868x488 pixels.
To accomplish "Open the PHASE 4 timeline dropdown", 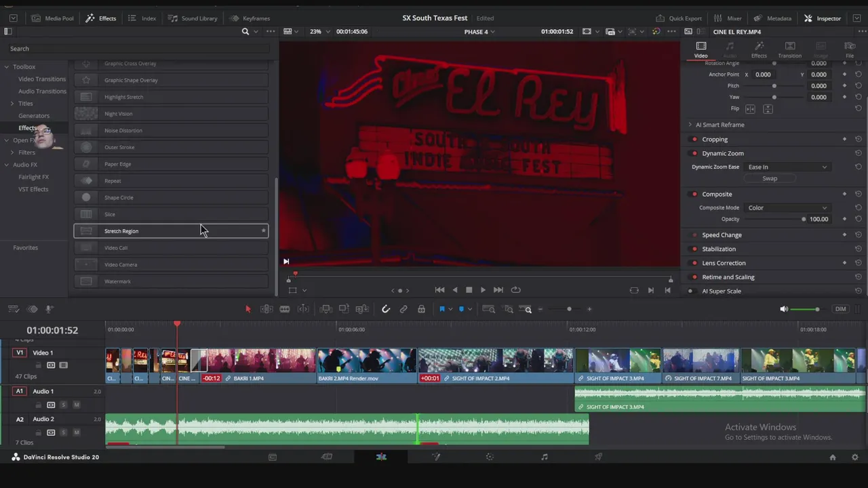I will coord(479,32).
